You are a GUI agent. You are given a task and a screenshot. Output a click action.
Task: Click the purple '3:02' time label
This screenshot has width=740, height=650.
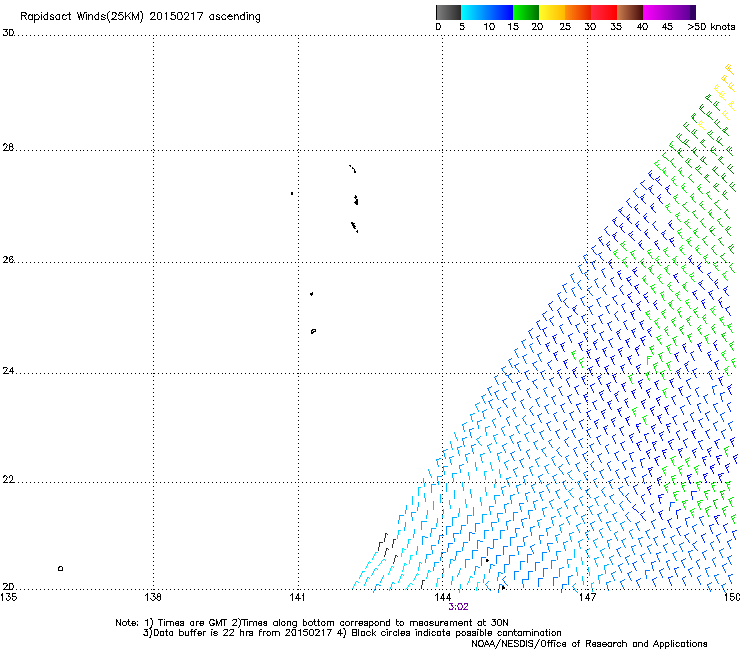[458, 607]
